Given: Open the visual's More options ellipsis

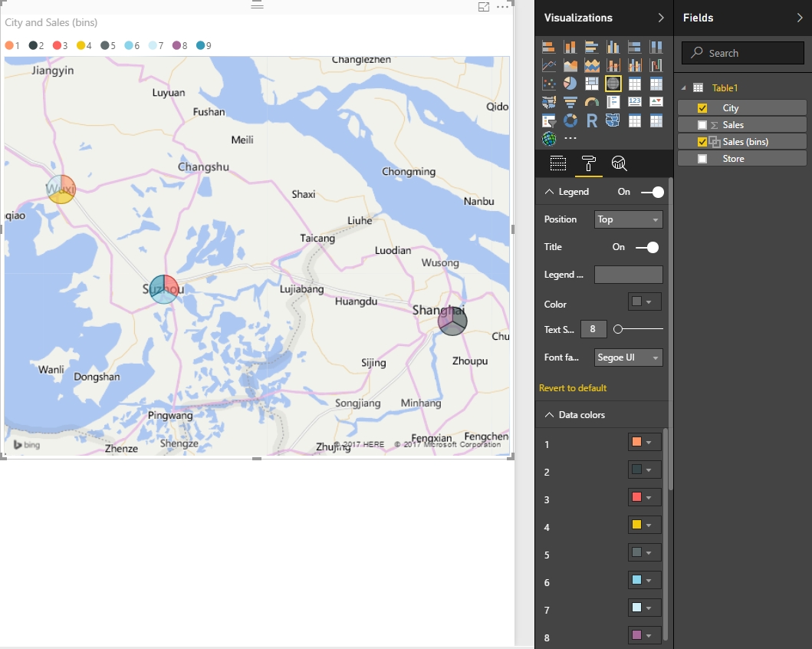Looking at the screenshot, I should point(502,7).
